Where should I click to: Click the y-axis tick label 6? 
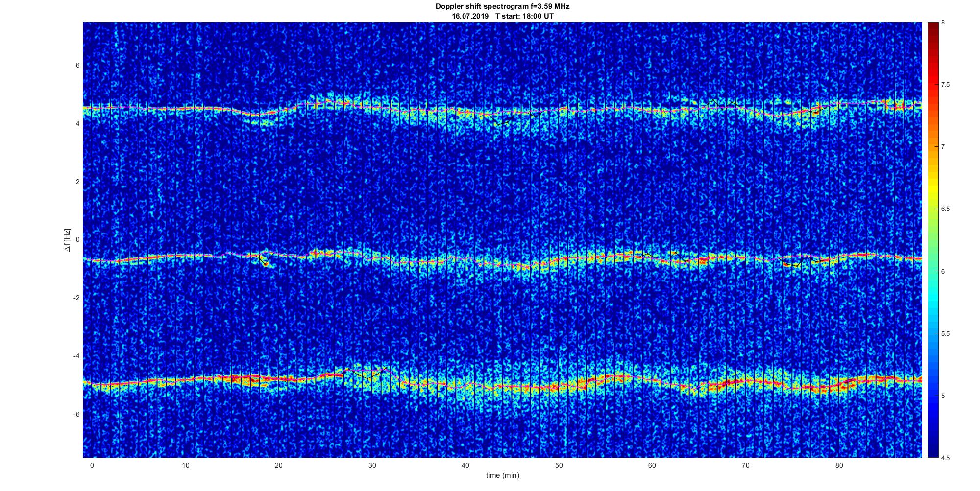(x=77, y=65)
